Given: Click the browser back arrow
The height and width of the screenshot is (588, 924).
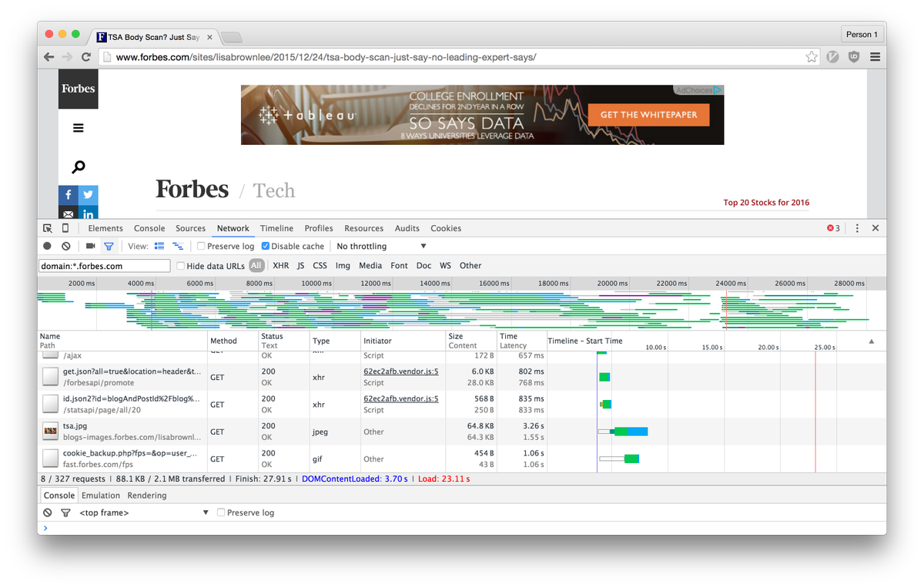Looking at the screenshot, I should [x=49, y=57].
